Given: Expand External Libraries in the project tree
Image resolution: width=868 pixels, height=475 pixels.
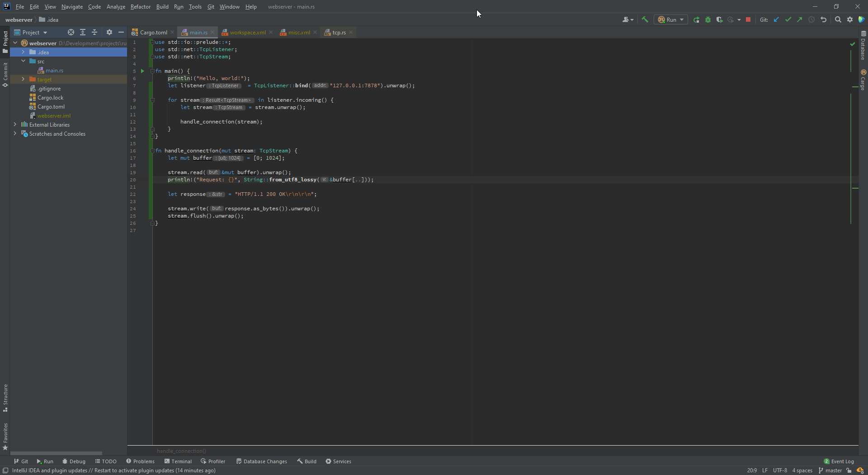Looking at the screenshot, I should click(x=15, y=124).
